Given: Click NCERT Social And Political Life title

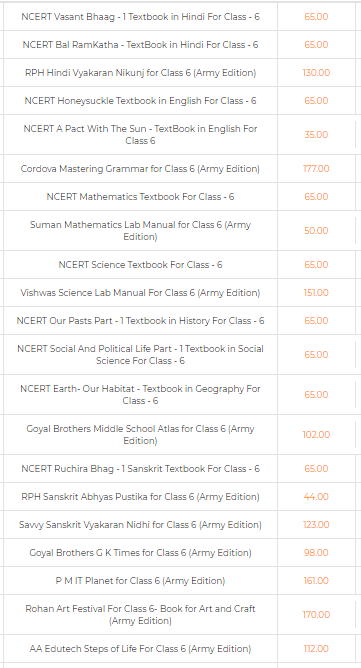Looking at the screenshot, I should [x=140, y=354].
